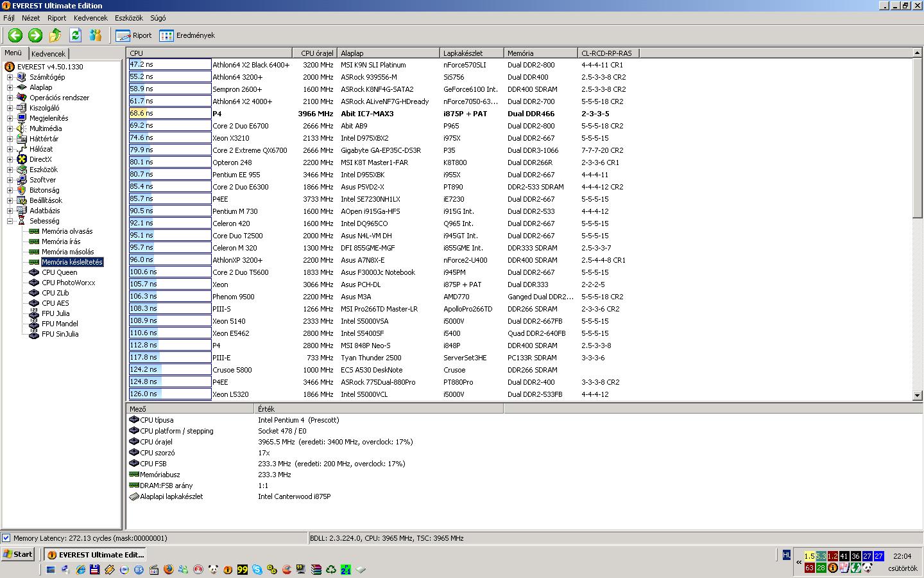Expand the Alaplap tree node

[x=10, y=87]
